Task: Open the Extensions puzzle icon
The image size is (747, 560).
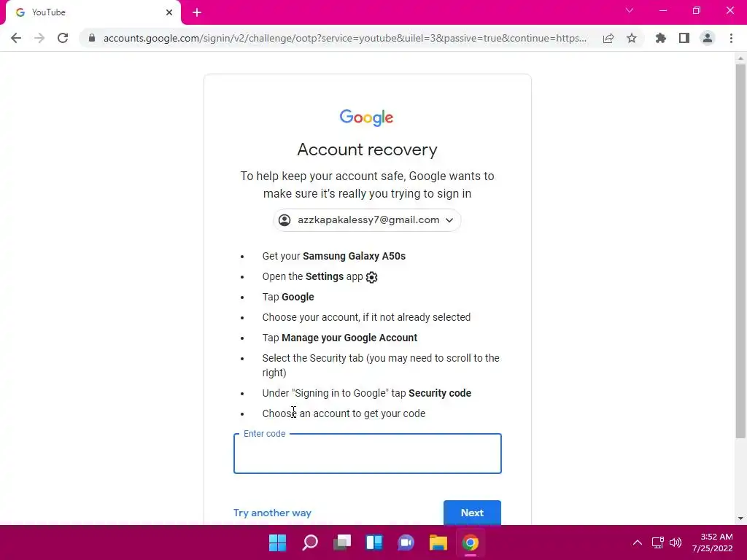Action: pos(660,38)
